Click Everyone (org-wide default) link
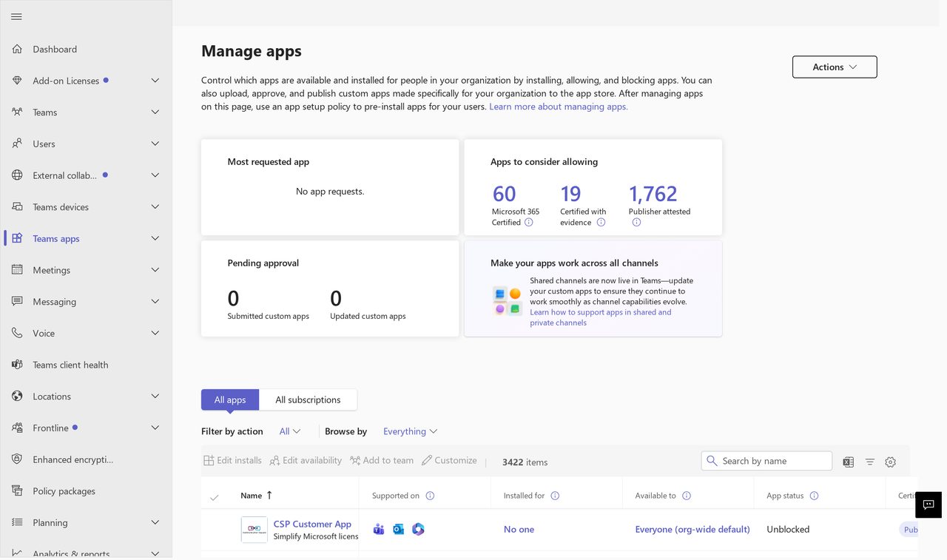 point(692,530)
